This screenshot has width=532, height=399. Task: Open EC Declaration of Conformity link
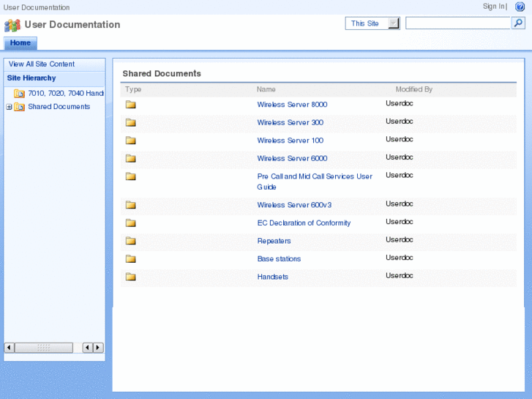coord(304,223)
